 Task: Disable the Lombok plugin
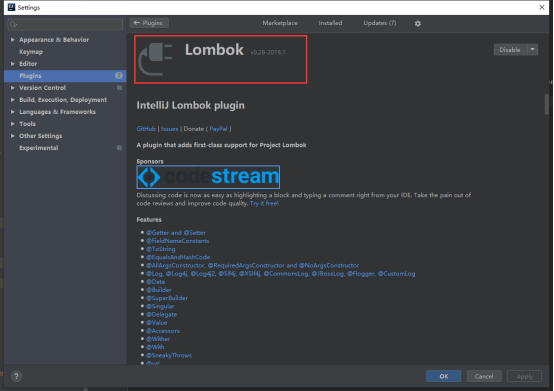pos(511,50)
